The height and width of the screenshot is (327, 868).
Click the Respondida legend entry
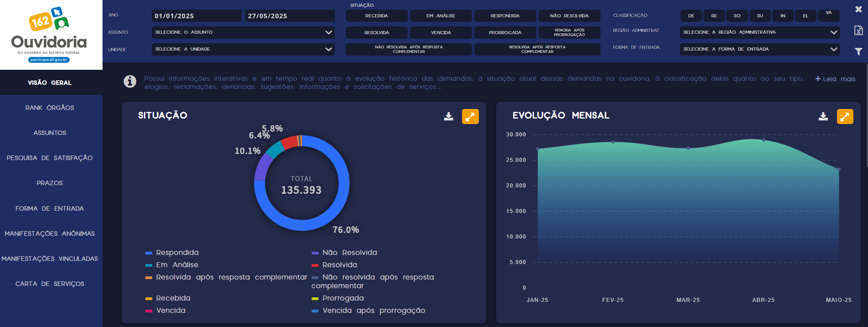(172, 253)
